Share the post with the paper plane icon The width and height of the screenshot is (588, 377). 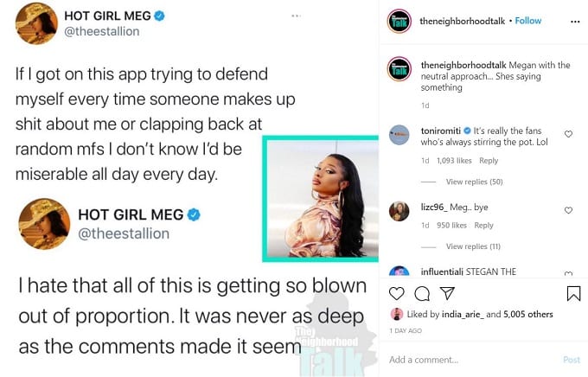point(447,293)
